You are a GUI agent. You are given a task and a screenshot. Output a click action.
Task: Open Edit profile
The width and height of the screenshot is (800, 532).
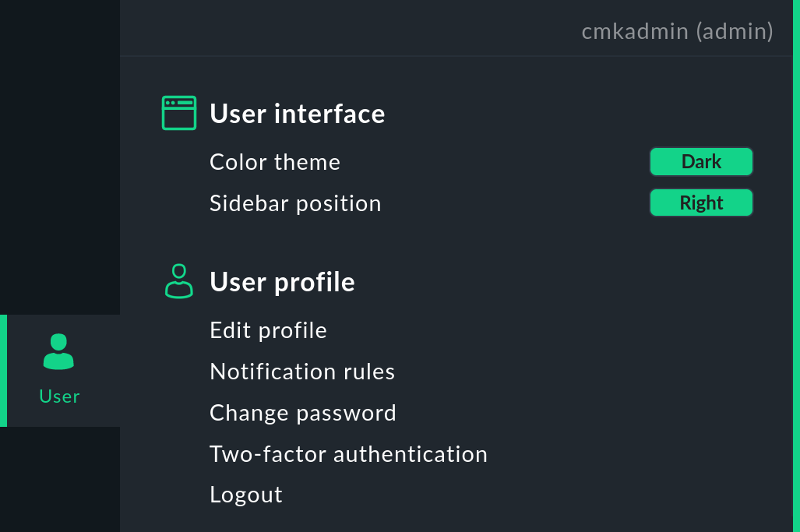tap(268, 330)
